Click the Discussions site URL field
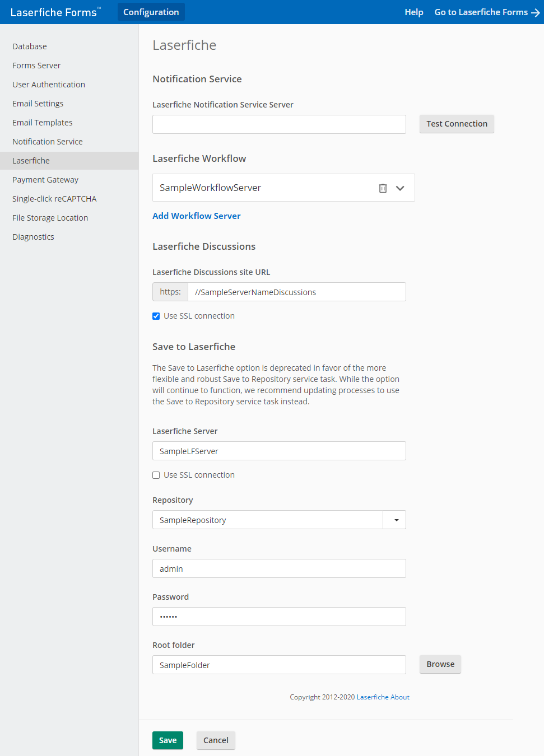 pyautogui.click(x=297, y=292)
